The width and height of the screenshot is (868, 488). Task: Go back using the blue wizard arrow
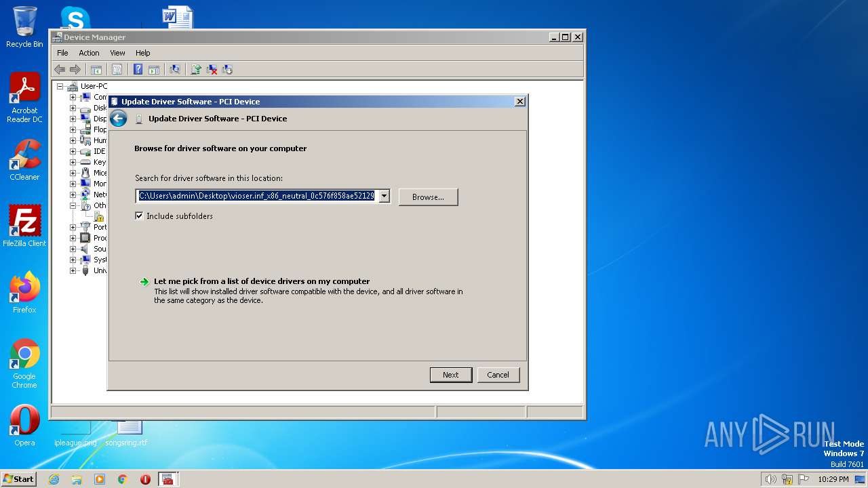tap(119, 119)
